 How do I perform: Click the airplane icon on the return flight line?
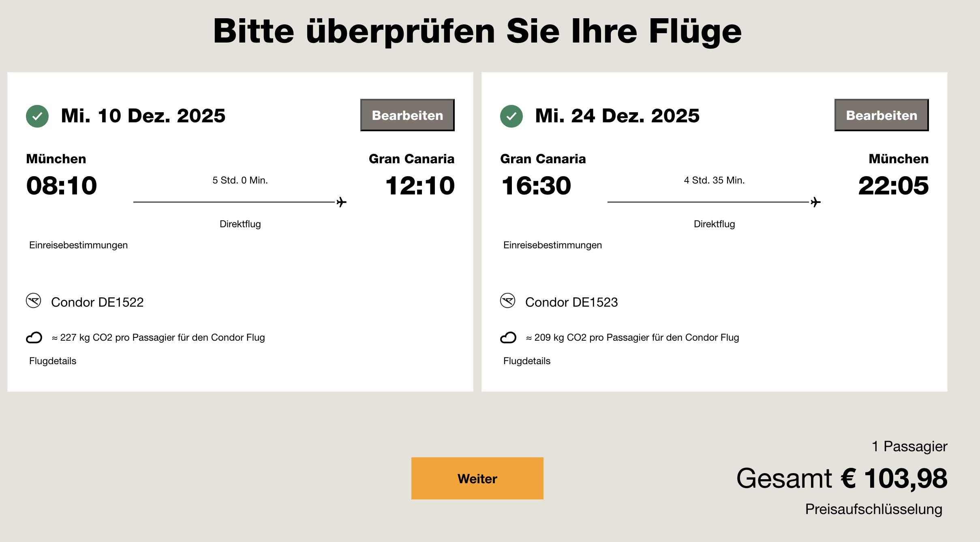[815, 202]
